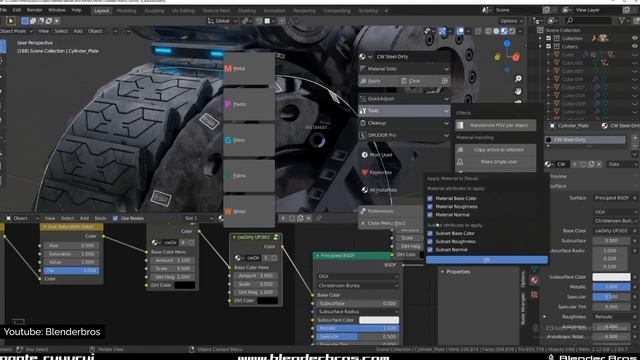The width and height of the screenshot is (640, 360).
Task: Open the Window menu
Action: (x=57, y=10)
